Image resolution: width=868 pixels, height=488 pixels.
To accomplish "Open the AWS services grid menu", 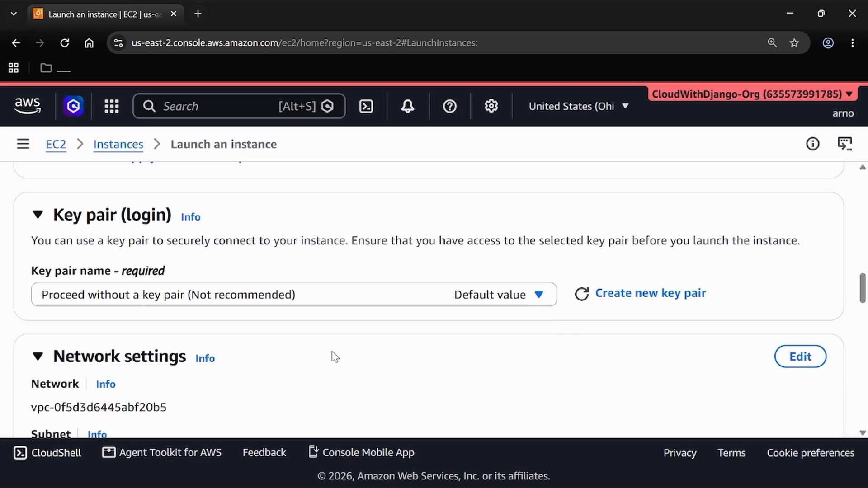I will [112, 106].
